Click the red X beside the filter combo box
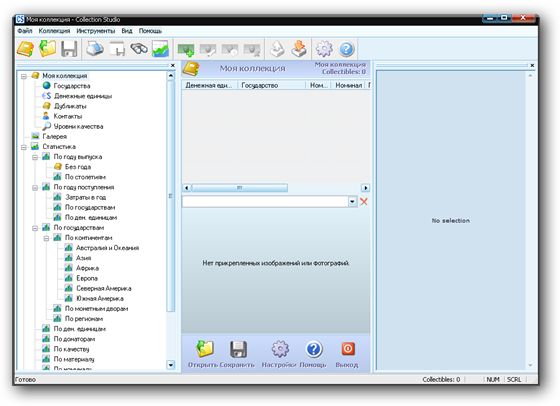The height and width of the screenshot is (406, 560). pos(364,201)
